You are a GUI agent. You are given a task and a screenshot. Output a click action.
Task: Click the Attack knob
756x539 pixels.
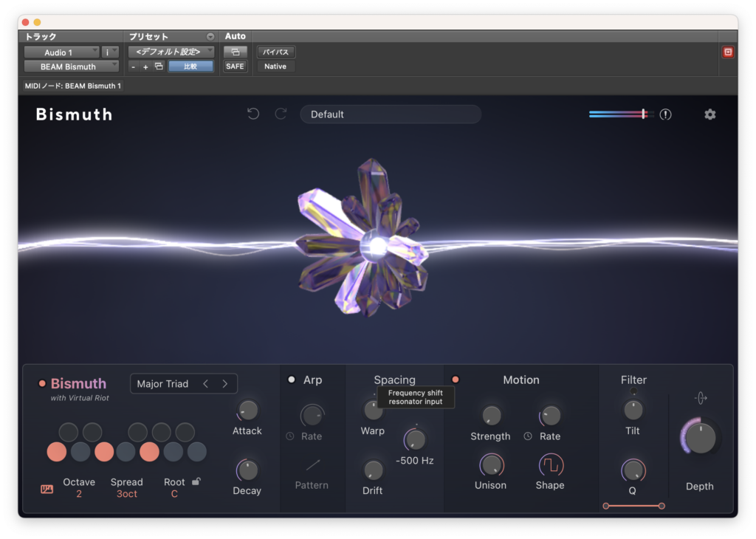[248, 411]
